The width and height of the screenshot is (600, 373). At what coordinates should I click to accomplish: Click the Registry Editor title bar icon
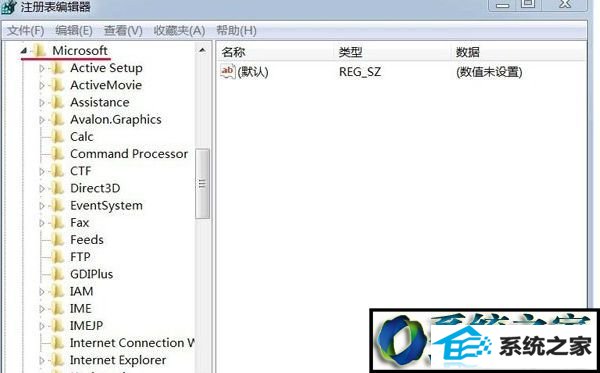tap(8, 7)
